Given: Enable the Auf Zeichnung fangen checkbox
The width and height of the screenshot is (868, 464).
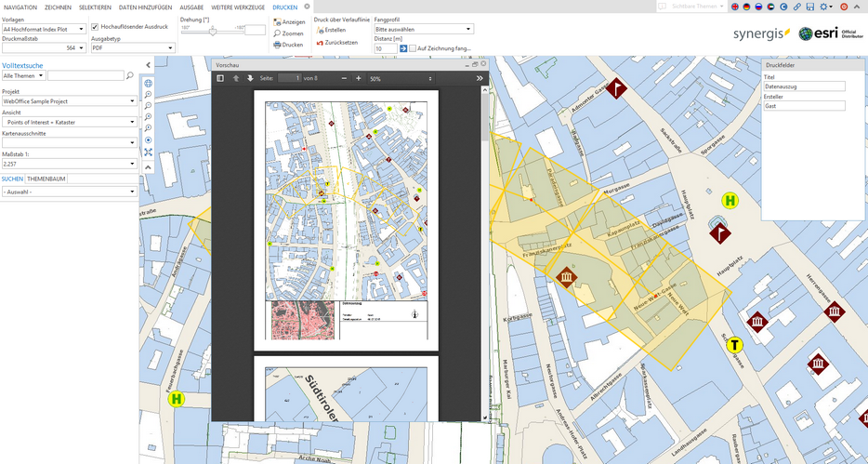Looking at the screenshot, I should click(x=413, y=48).
